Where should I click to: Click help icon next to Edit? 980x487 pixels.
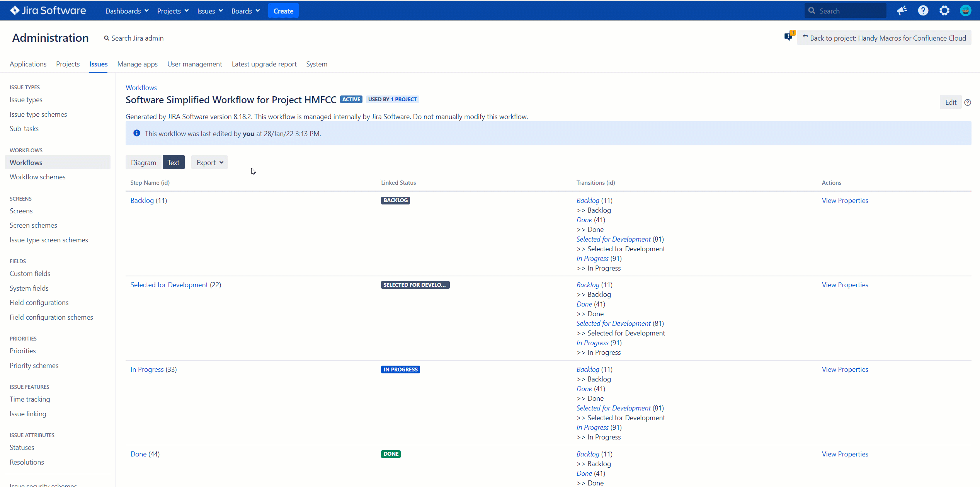pos(968,102)
